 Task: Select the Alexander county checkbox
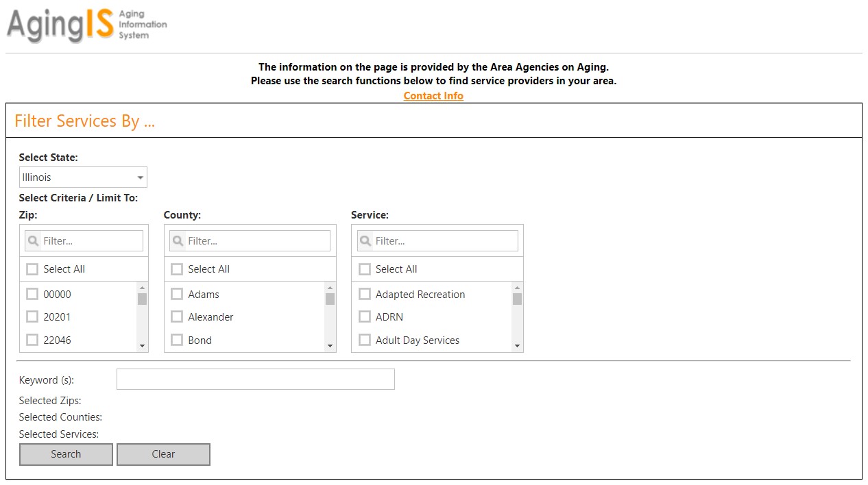(177, 317)
